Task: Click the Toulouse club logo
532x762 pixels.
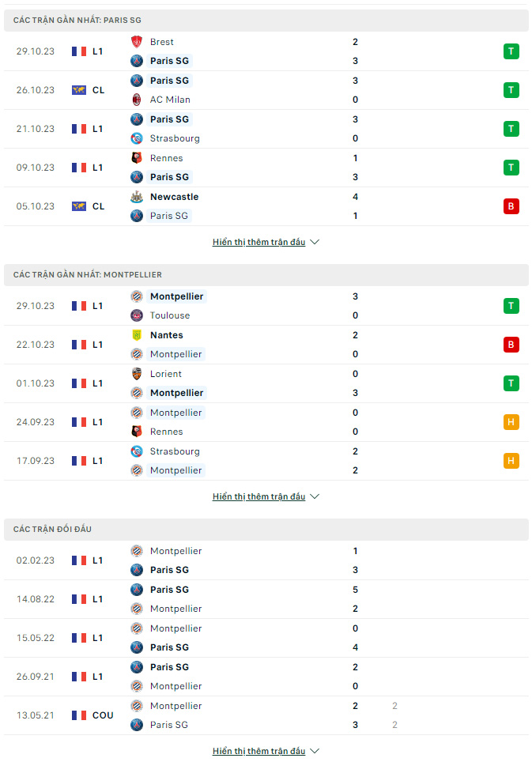Action: click(137, 315)
